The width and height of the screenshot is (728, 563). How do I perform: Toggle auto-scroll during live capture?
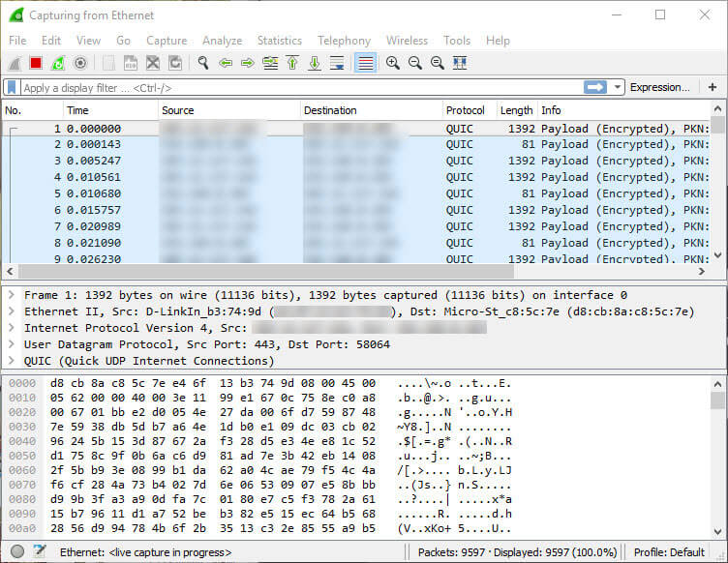tap(337, 63)
